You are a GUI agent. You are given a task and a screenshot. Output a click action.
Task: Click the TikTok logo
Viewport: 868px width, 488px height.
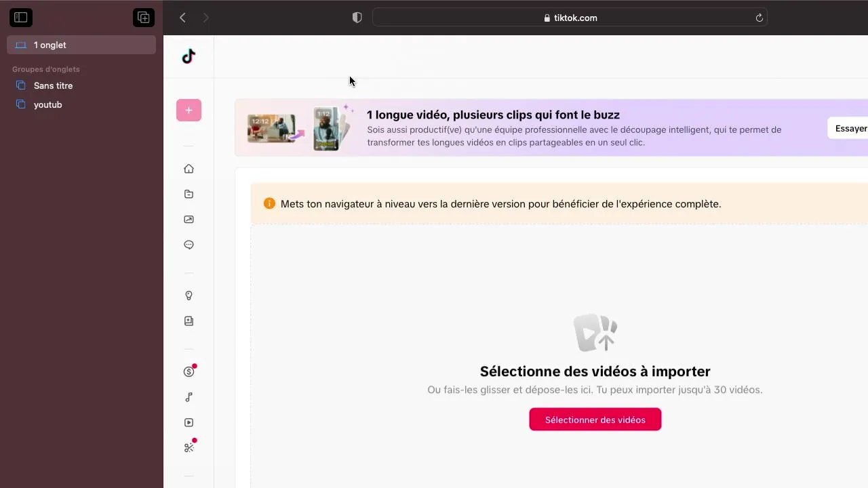coord(189,57)
